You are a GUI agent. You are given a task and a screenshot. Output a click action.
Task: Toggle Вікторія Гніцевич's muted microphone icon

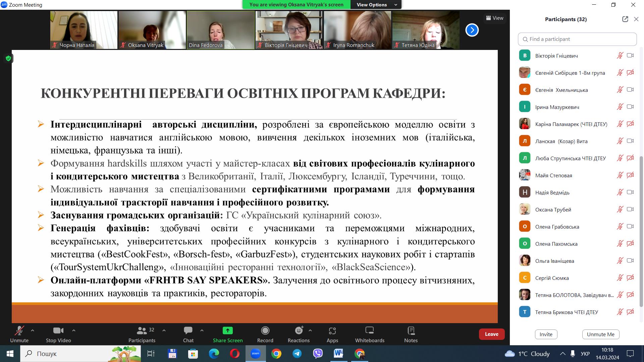coord(620,56)
